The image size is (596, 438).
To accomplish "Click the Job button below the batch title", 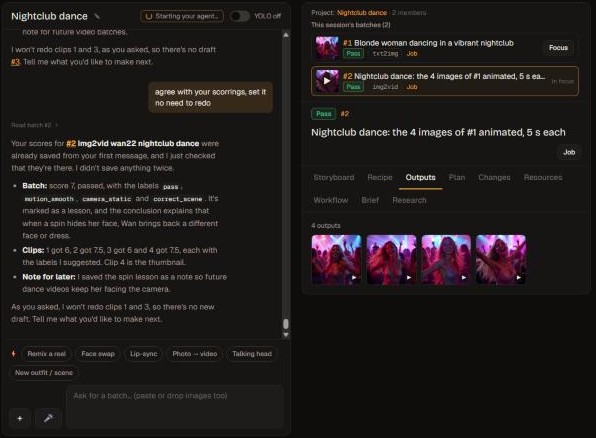I will [569, 152].
